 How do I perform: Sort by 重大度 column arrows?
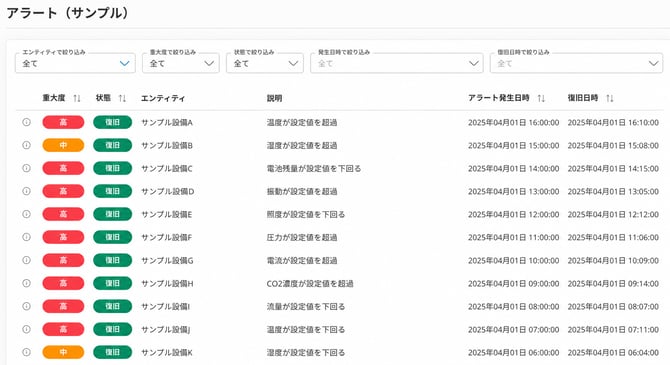pyautogui.click(x=77, y=98)
